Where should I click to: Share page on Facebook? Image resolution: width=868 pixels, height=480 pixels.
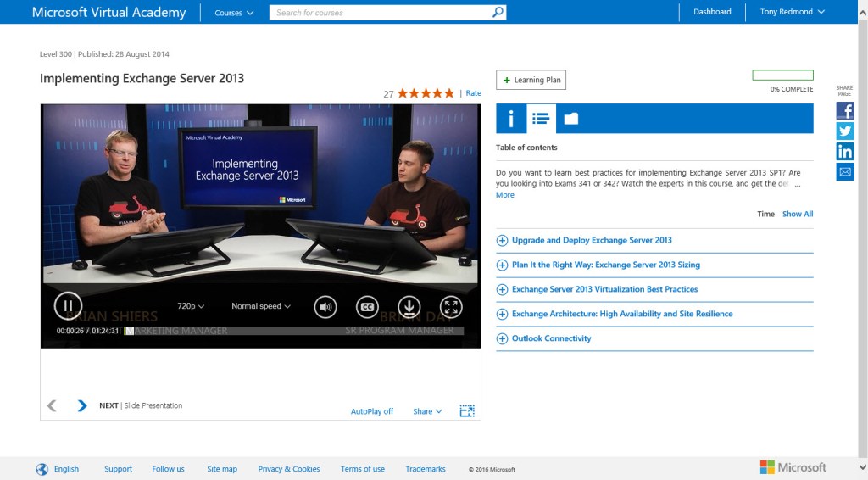845,111
